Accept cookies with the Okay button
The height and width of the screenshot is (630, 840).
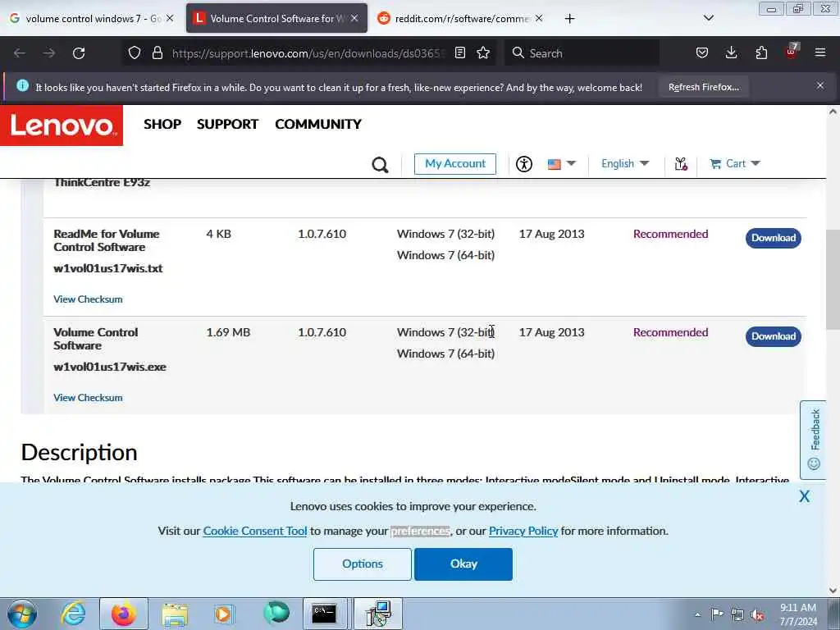[463, 564]
